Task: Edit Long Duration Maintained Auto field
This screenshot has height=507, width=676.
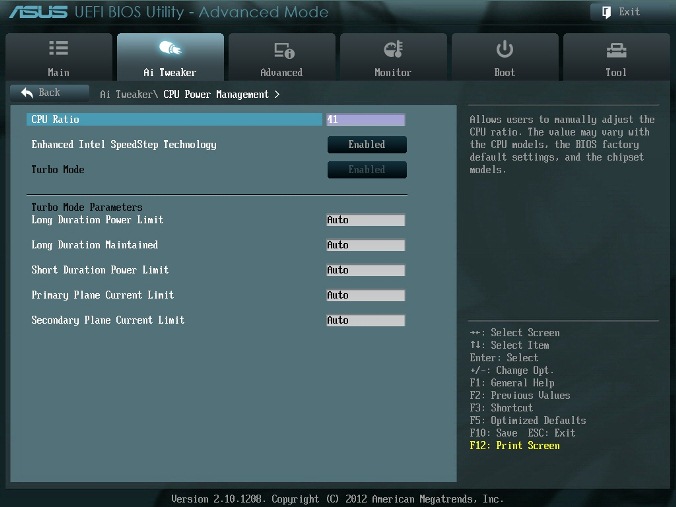Action: click(366, 245)
